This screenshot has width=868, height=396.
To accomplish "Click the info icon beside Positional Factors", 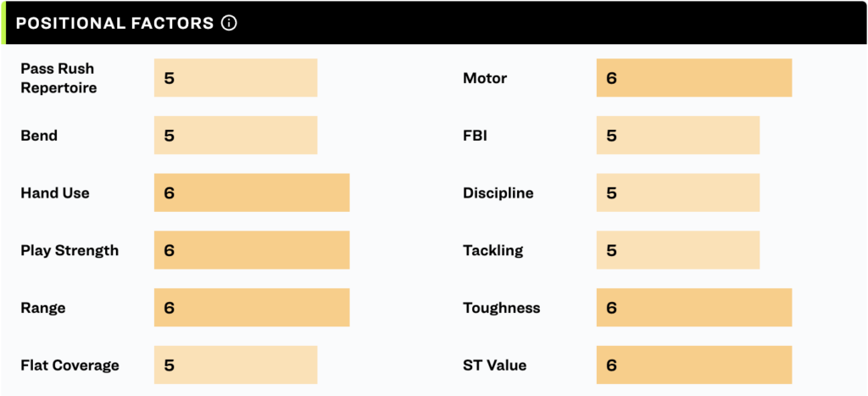I will (x=229, y=23).
